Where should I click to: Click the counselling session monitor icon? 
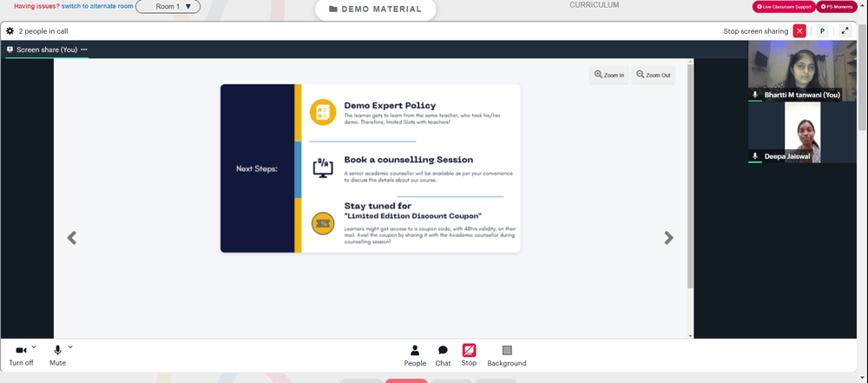click(323, 168)
